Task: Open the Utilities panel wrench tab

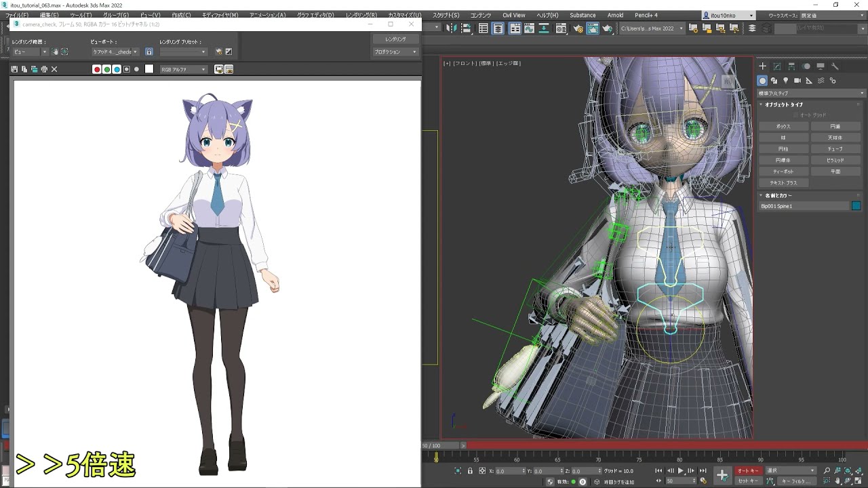Action: (835, 66)
